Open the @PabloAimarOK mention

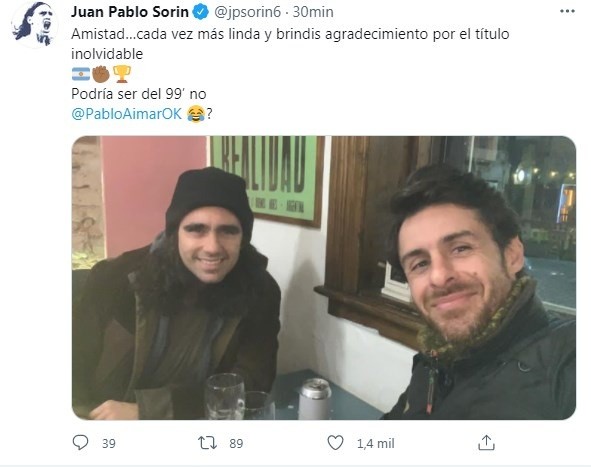click(x=127, y=113)
